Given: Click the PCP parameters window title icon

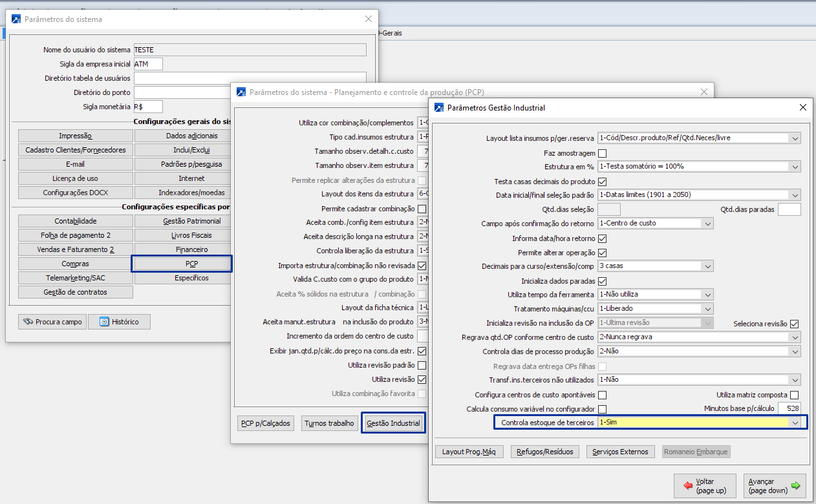Looking at the screenshot, I should (x=241, y=92).
